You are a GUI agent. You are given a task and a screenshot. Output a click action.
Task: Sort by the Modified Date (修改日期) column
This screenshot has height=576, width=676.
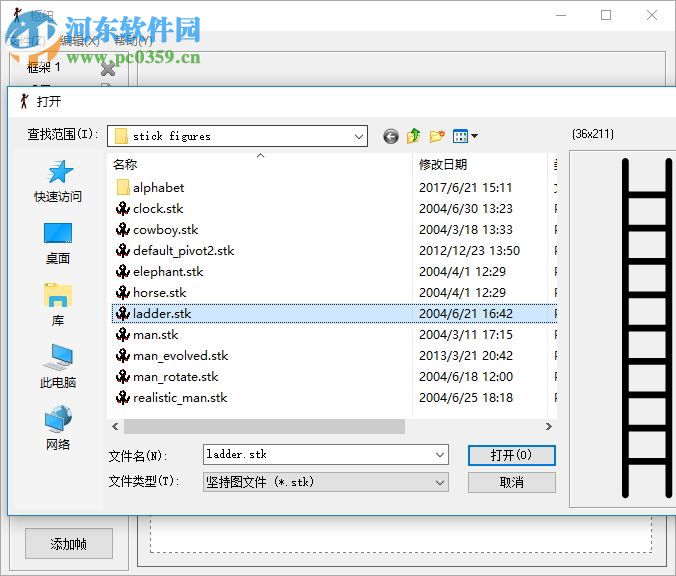click(x=479, y=164)
